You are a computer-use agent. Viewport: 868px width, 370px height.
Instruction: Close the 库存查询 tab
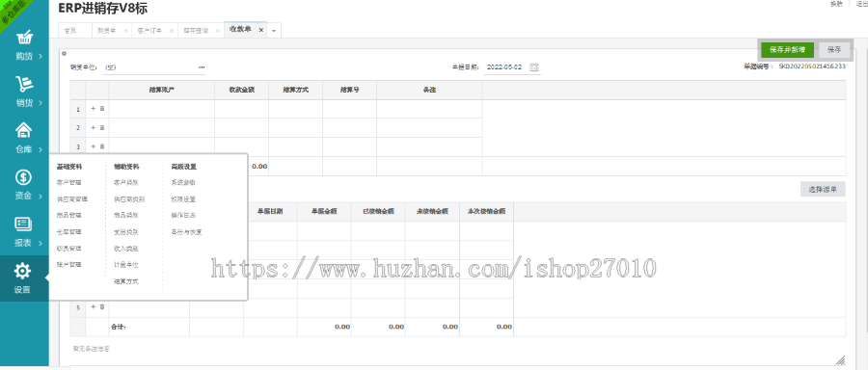(218, 31)
